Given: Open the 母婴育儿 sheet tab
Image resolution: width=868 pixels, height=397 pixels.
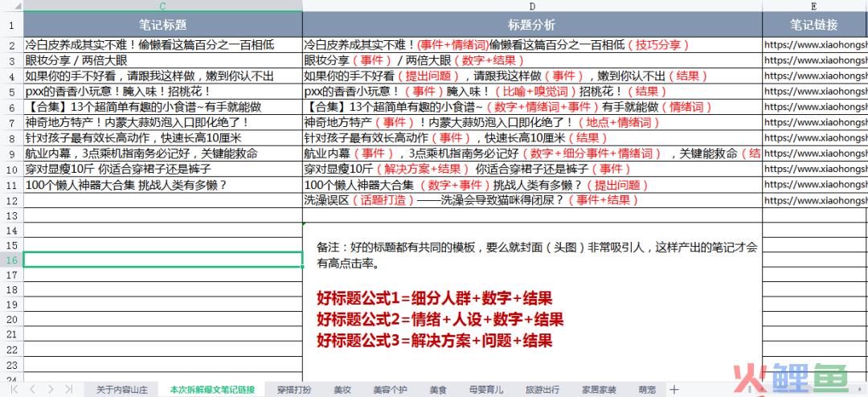Looking at the screenshot, I should 485,390.
